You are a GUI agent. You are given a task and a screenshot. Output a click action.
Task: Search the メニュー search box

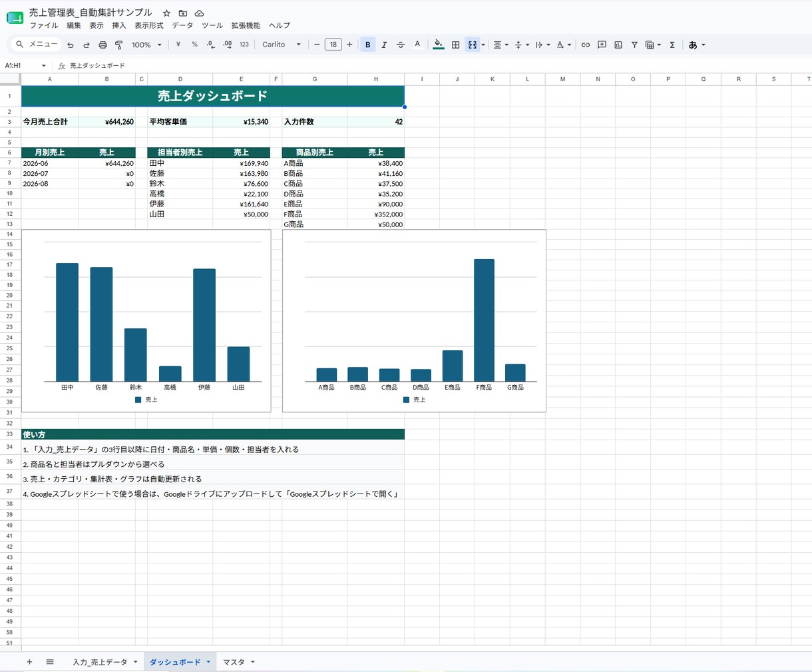37,45
